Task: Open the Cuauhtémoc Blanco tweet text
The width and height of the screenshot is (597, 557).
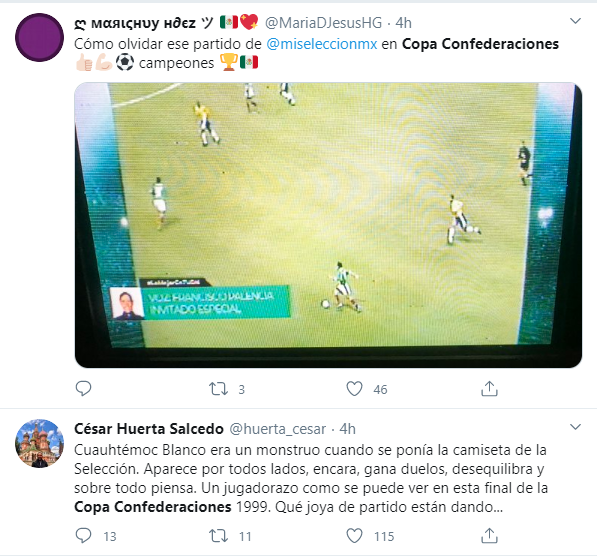Action: [x=311, y=479]
